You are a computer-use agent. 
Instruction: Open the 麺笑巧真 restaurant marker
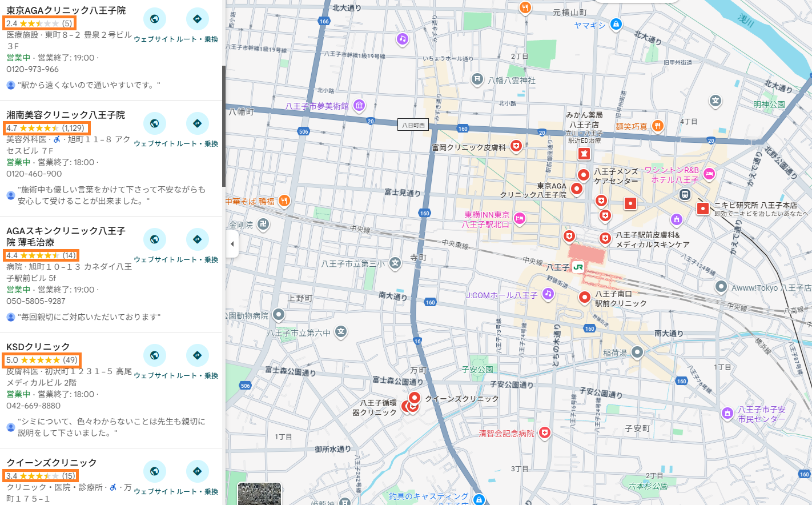(658, 126)
